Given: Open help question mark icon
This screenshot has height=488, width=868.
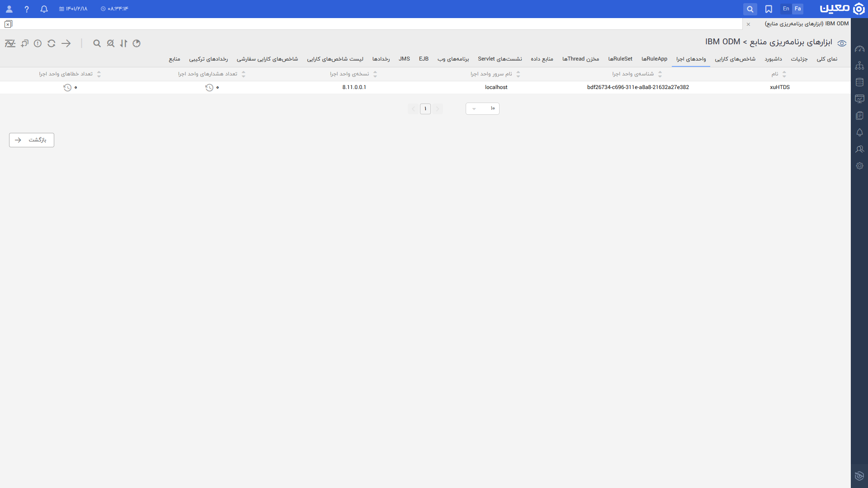Looking at the screenshot, I should 27,9.
